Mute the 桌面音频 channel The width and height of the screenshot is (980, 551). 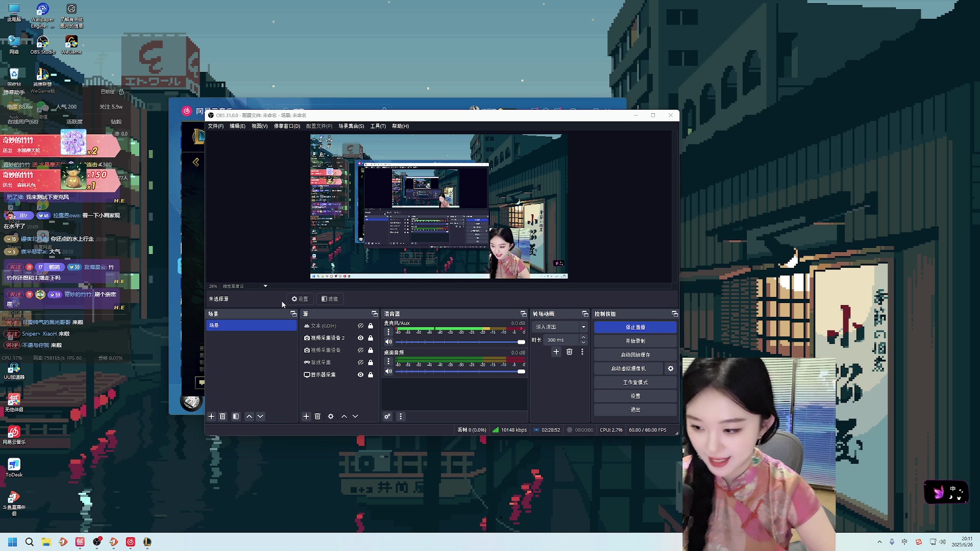388,371
